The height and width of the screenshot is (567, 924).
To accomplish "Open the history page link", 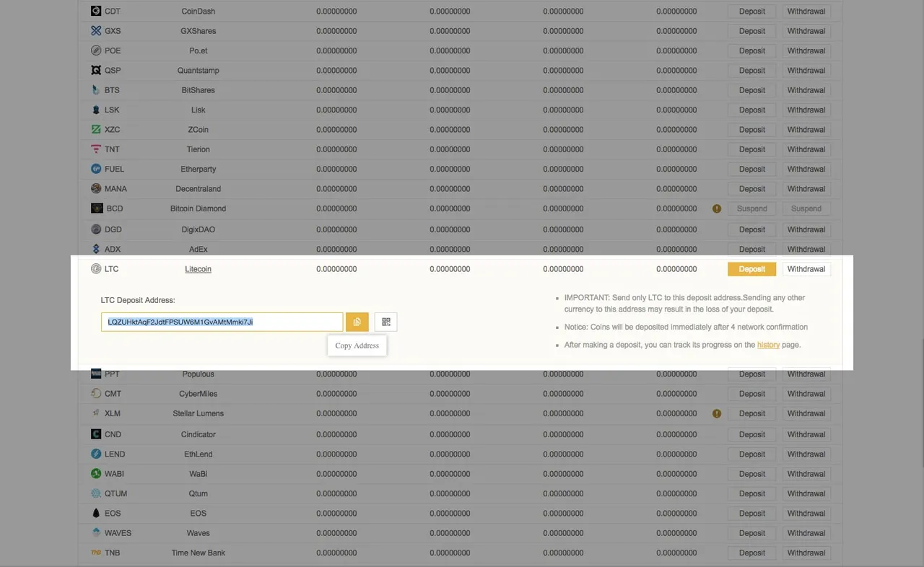I will [x=768, y=345].
